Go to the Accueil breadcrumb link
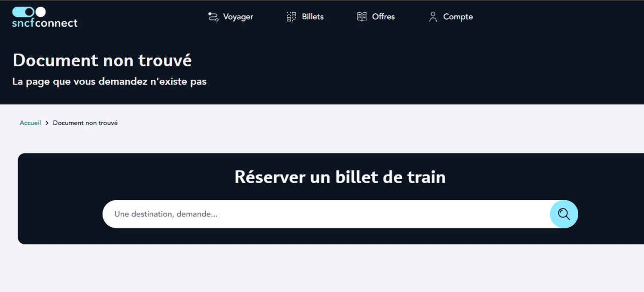Viewport: 644px width, 292px height. (30, 123)
